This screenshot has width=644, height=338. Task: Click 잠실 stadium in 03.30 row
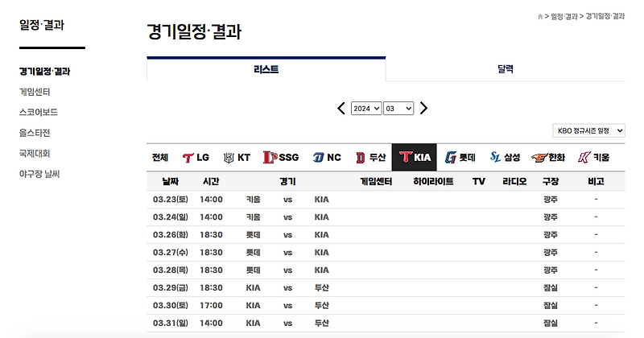click(x=551, y=306)
